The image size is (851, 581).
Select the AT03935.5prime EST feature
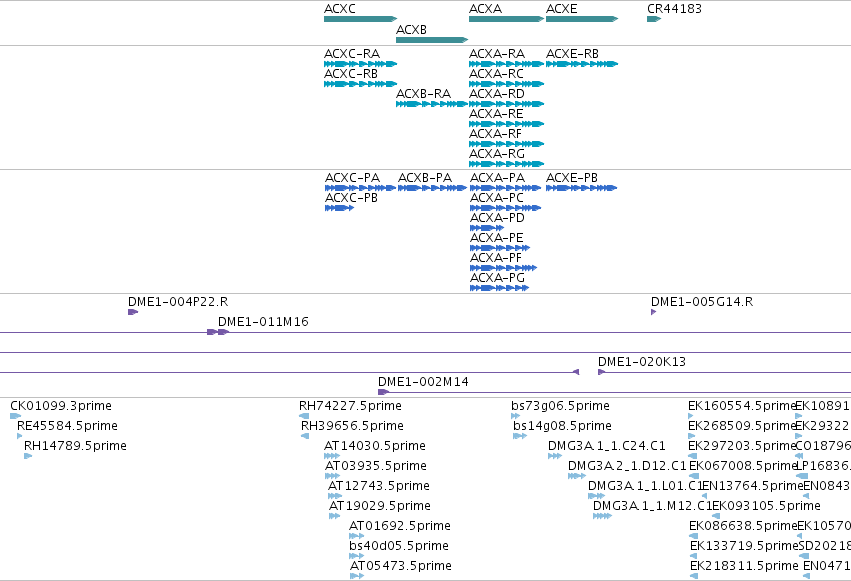tap(332, 476)
